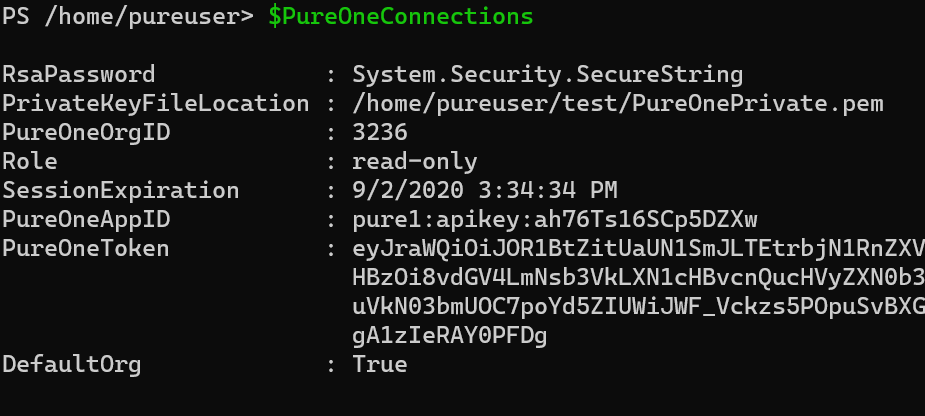
Task: Click the token line ending gA1zIeRAY0PFDg
Action: point(450,336)
